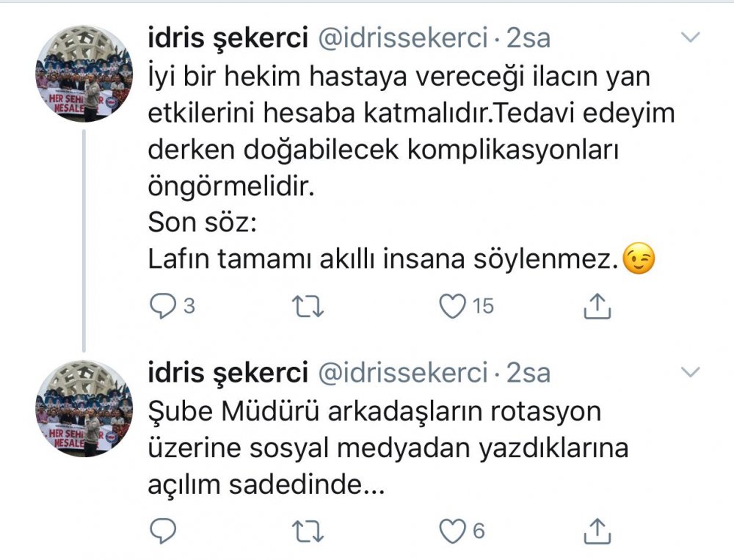
Task: Like the tweet with 15 likes
Action: click(454, 306)
